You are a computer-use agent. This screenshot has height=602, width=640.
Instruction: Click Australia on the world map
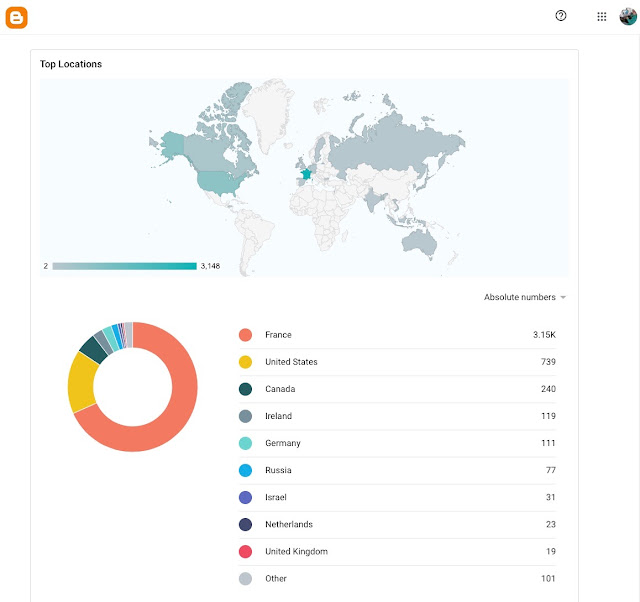click(x=419, y=243)
